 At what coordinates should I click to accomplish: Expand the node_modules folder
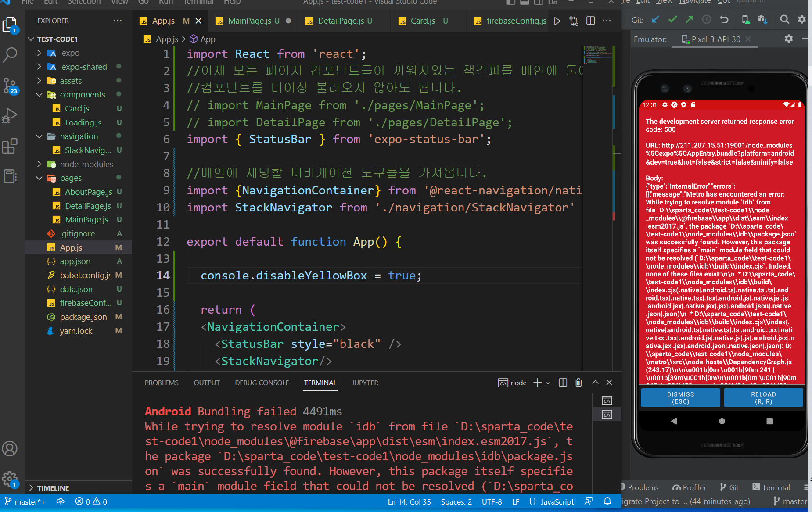coord(39,164)
